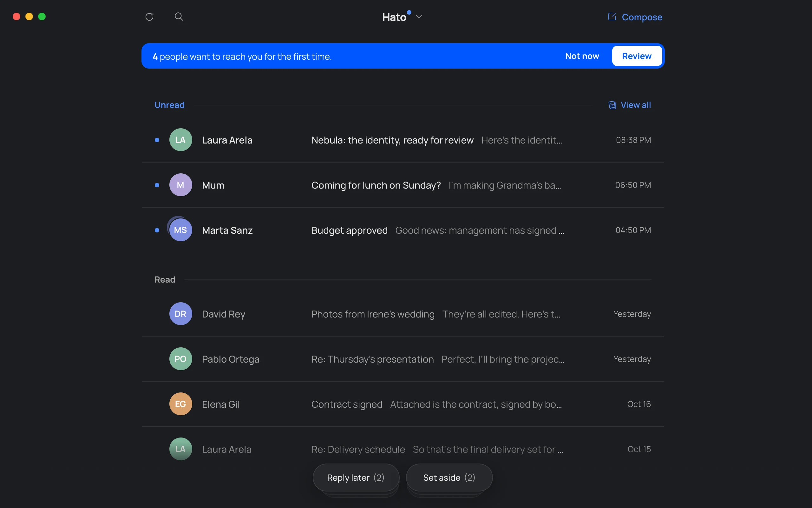
Task: Click the Compose pencil icon
Action: point(612,17)
